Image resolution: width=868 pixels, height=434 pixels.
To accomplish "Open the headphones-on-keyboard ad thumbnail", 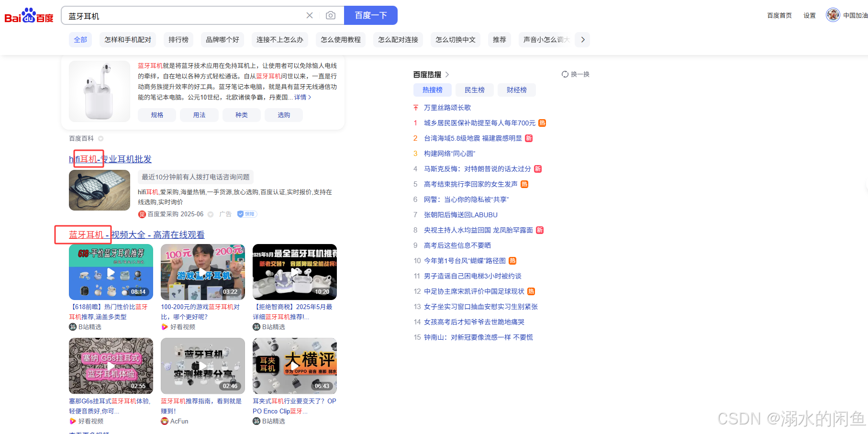I will coord(100,190).
